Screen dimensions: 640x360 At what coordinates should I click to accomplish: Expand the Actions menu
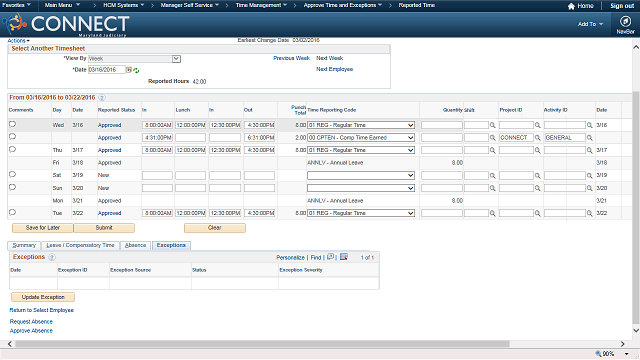(x=18, y=41)
